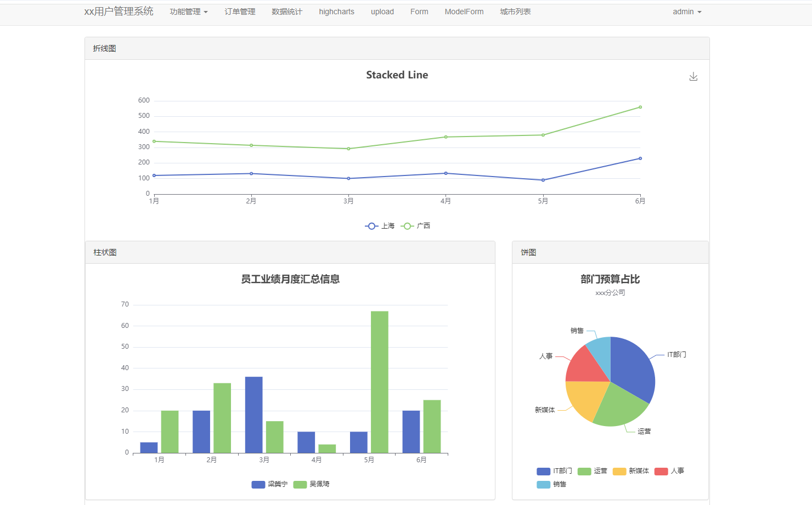Toggle the 梁冀宁 series in bar legend
This screenshot has width=812, height=505.
point(269,484)
